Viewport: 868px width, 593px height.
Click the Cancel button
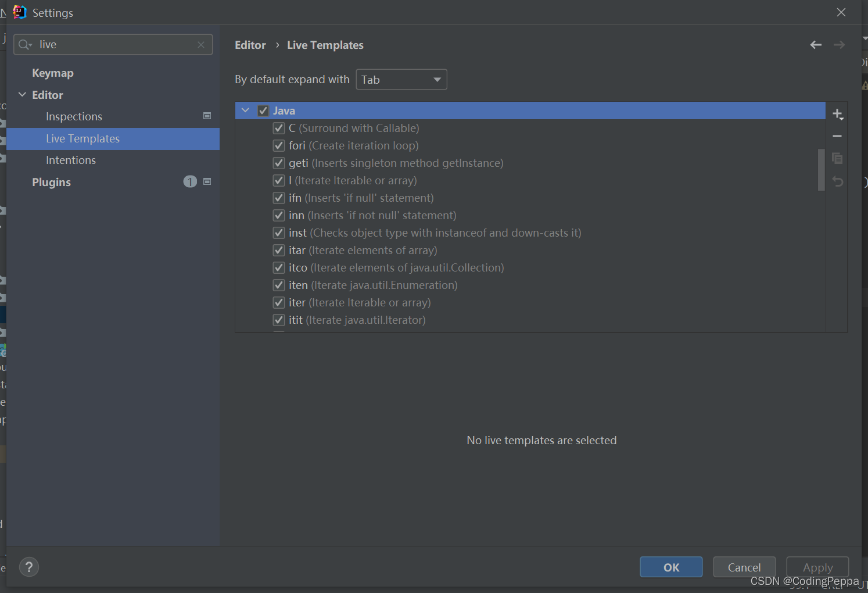[744, 567]
